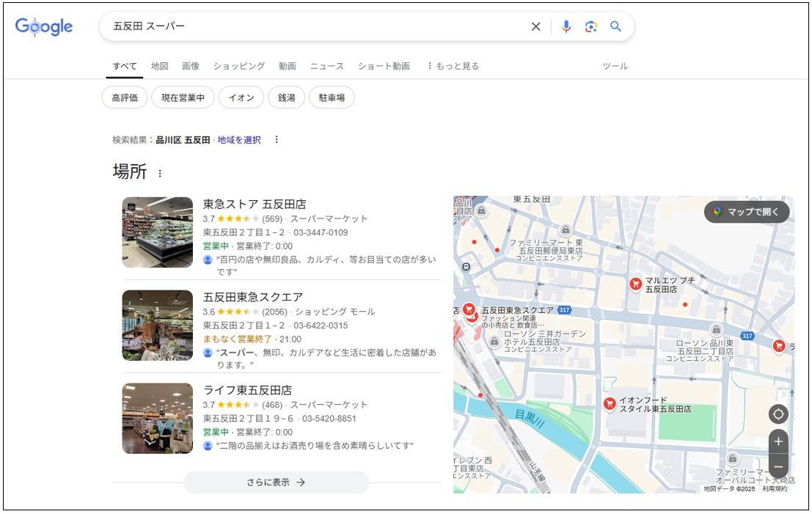Open ライフ東五反田店 thumbnail photo
Screen dimensions: 812x514
click(158, 419)
